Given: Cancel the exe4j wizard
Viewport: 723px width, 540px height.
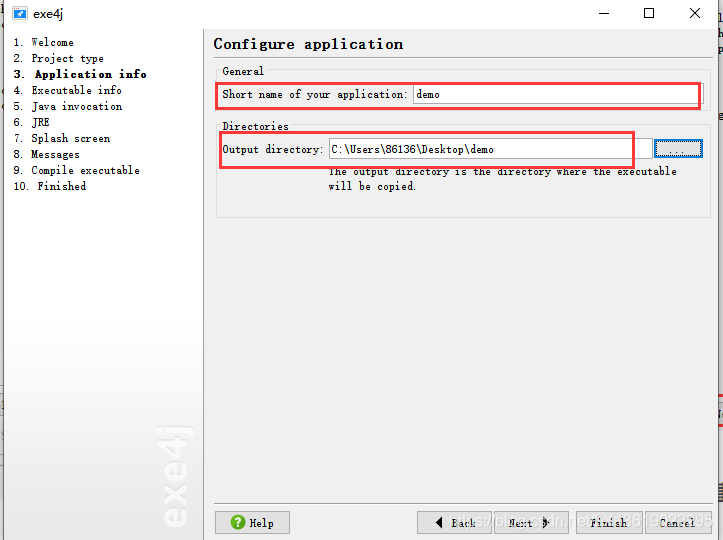Looking at the screenshot, I should (x=678, y=522).
